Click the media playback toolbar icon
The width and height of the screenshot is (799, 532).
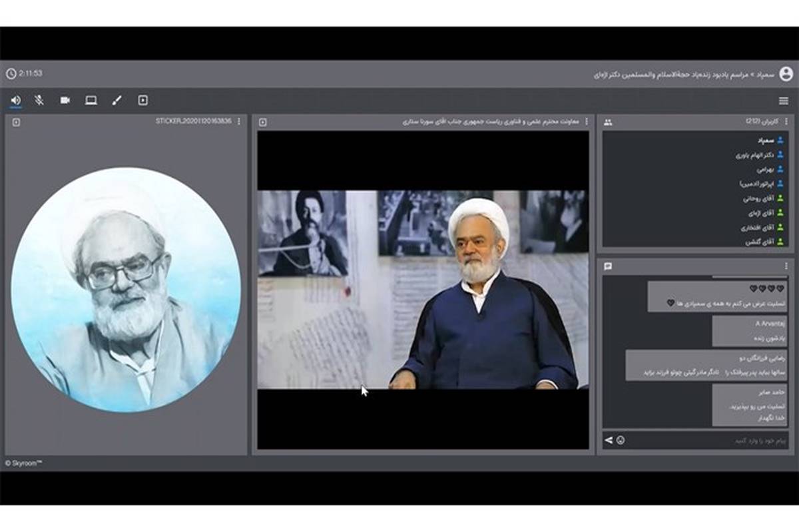[142, 101]
